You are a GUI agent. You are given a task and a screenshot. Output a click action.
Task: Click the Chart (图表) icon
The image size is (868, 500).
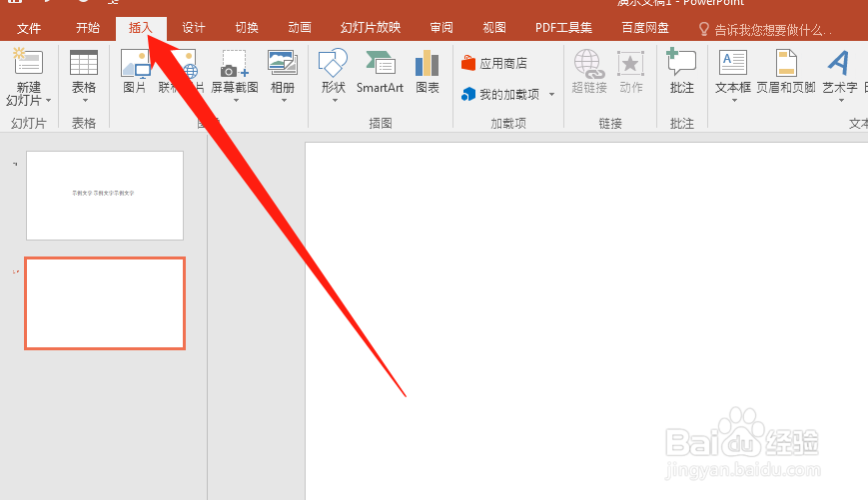point(427,63)
